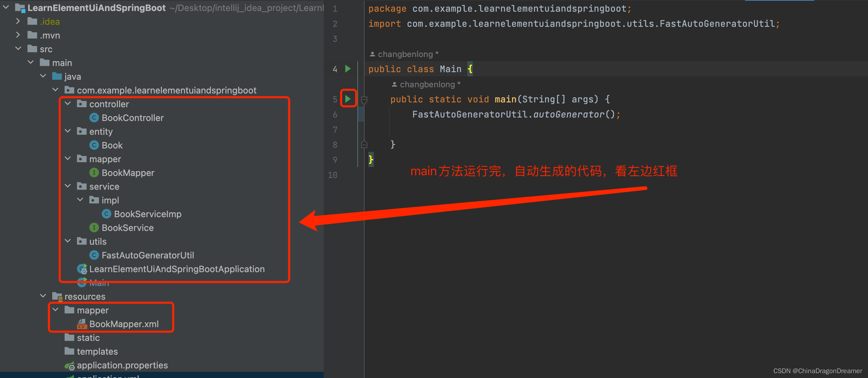Click the BookMapper interface icon
Image resolution: width=868 pixels, height=378 pixels.
(x=94, y=173)
